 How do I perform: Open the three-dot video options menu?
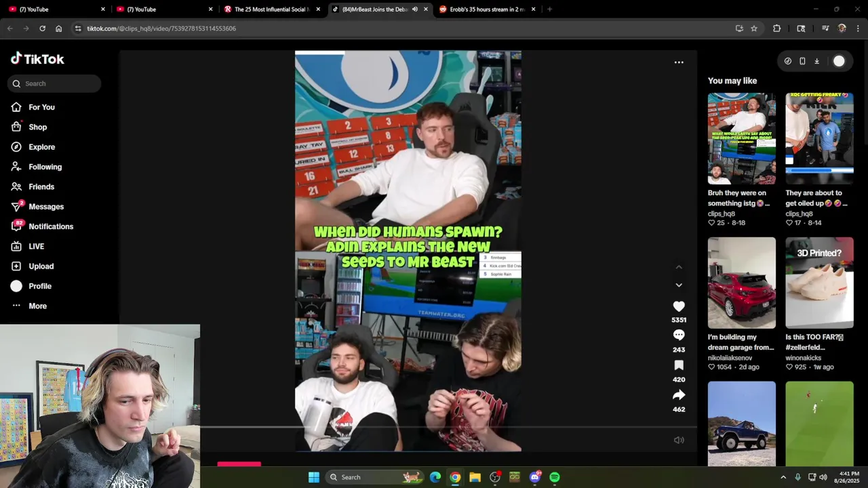679,62
